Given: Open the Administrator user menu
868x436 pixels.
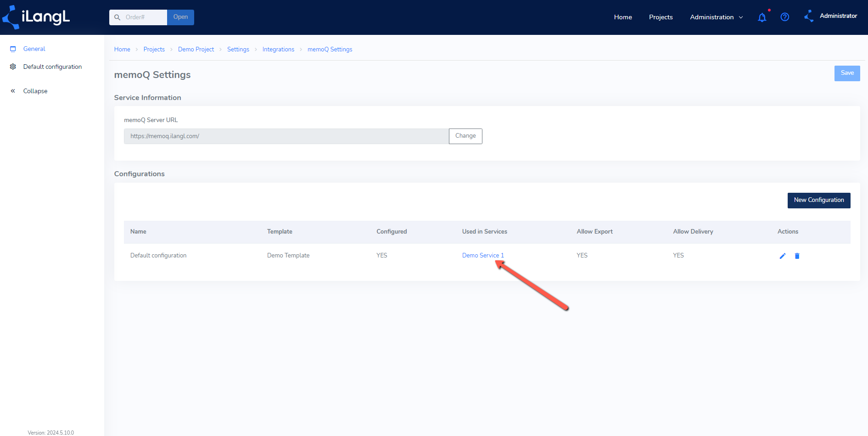Looking at the screenshot, I should [838, 16].
